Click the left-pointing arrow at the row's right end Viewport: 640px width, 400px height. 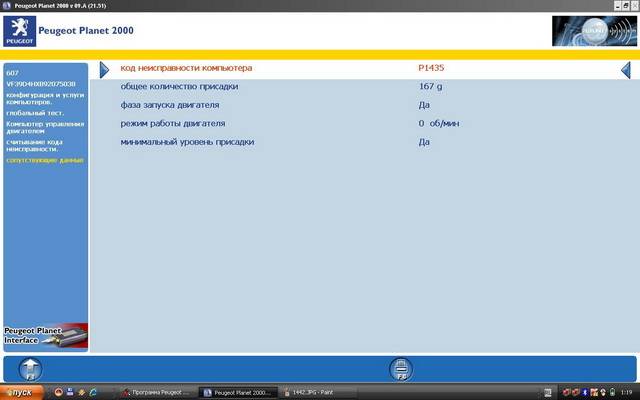(x=626, y=70)
